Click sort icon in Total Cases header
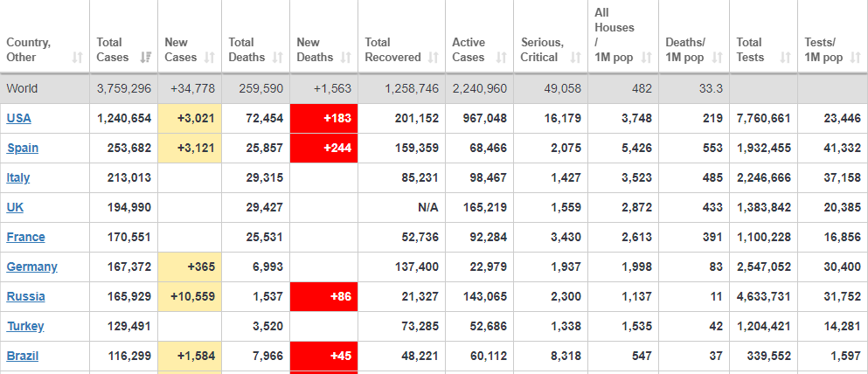This screenshot has width=868, height=374. (x=146, y=57)
